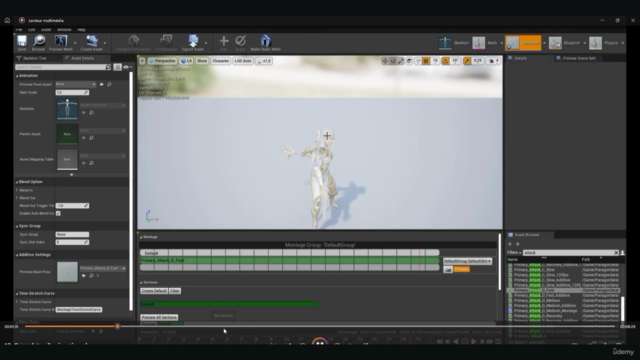Click the x1,0 playback speed button
This screenshot has height=360, width=640.
pyautogui.click(x=264, y=61)
